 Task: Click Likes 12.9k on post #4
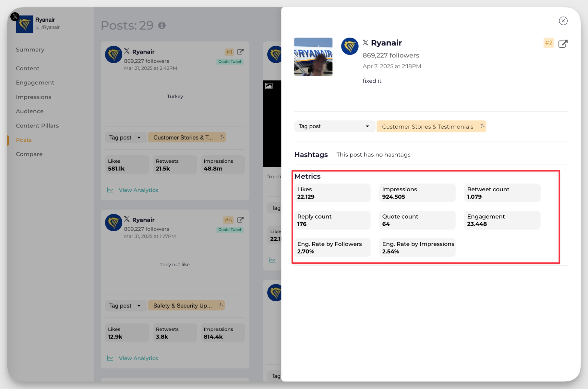coord(127,333)
